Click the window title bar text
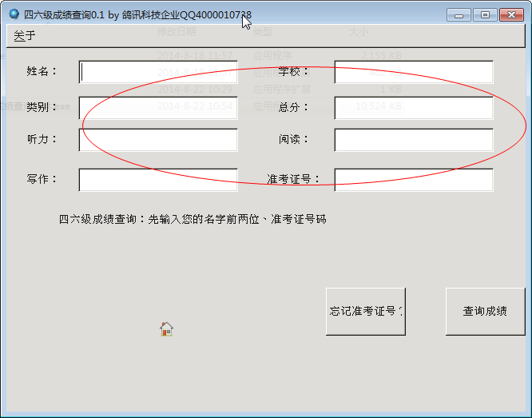The height and width of the screenshot is (418, 532). (x=137, y=15)
